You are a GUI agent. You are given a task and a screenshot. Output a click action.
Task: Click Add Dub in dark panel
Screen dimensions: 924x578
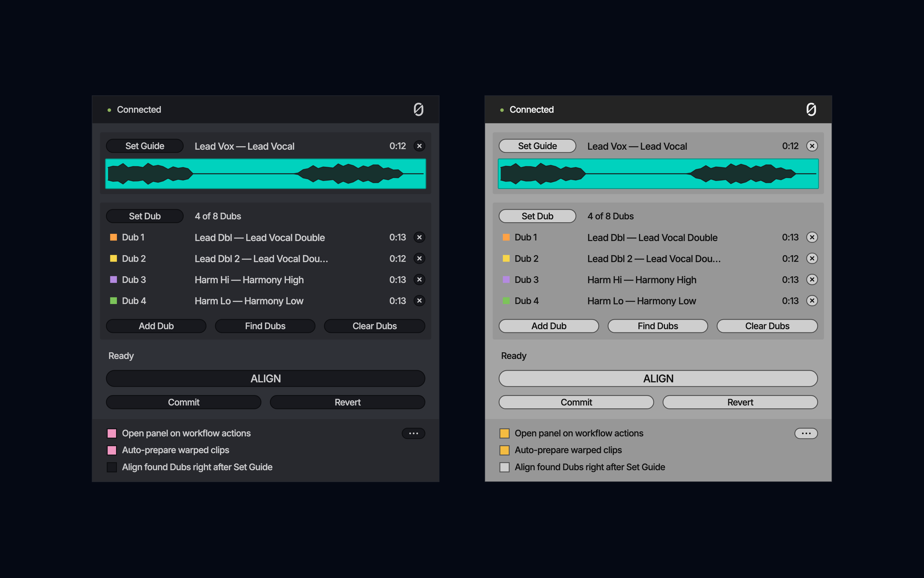click(156, 326)
